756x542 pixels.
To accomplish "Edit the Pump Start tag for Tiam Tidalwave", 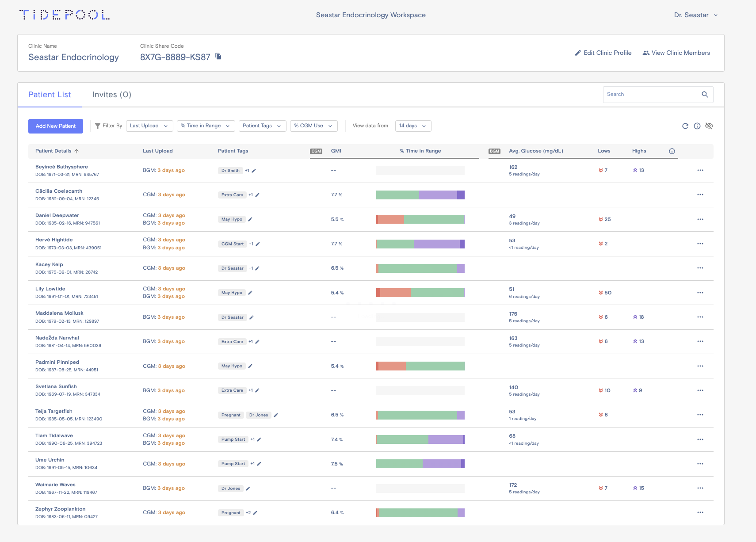I will click(259, 439).
